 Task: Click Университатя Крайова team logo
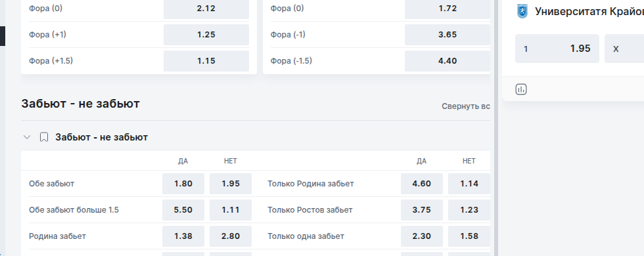point(522,11)
